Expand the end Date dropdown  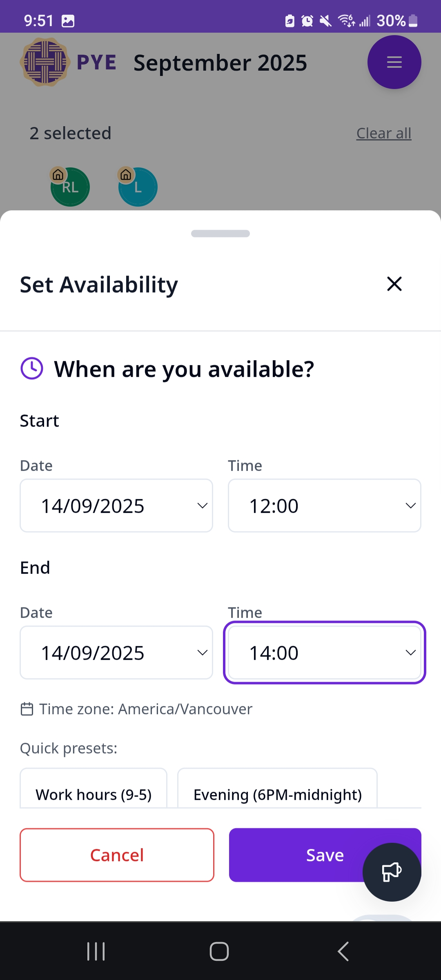click(116, 652)
